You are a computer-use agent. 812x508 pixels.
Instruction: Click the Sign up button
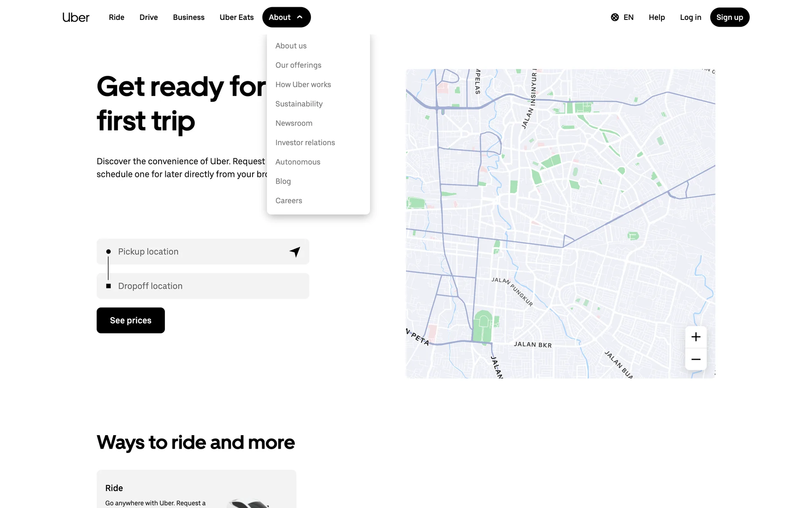point(729,17)
